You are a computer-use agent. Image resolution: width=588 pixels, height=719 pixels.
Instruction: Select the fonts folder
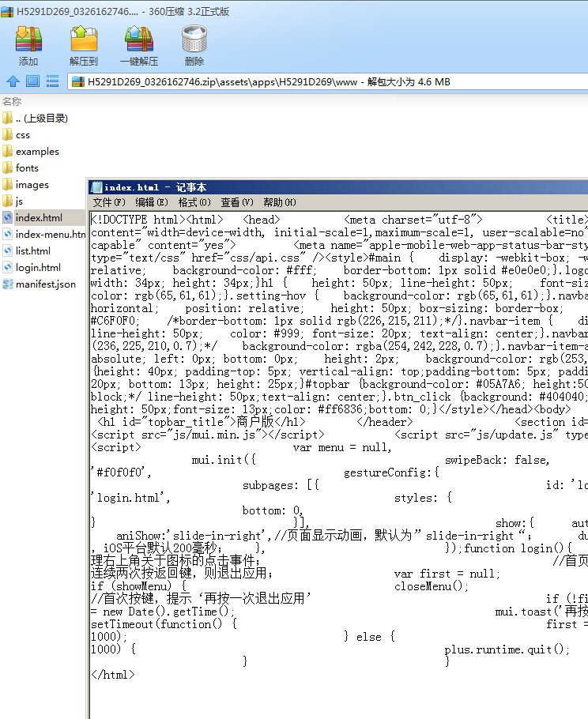point(21,168)
